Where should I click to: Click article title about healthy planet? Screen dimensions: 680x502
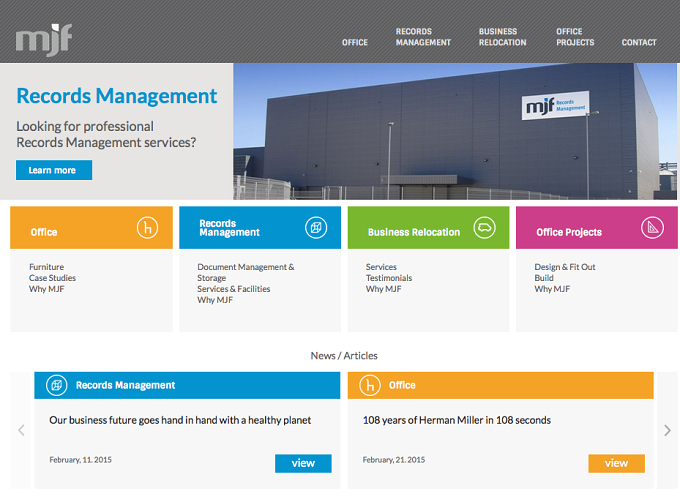click(x=180, y=421)
